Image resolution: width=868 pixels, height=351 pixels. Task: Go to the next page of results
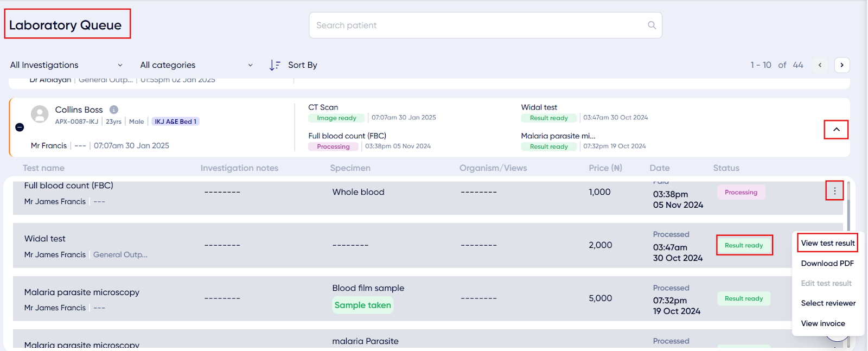[x=842, y=65]
